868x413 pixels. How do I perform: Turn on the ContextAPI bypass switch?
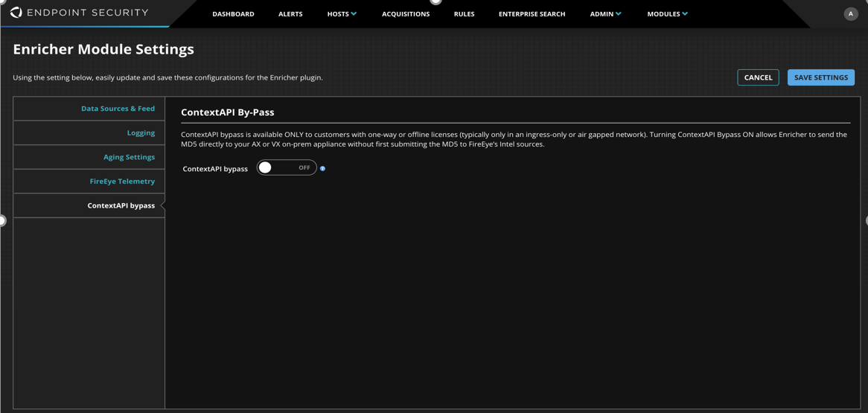[287, 167]
